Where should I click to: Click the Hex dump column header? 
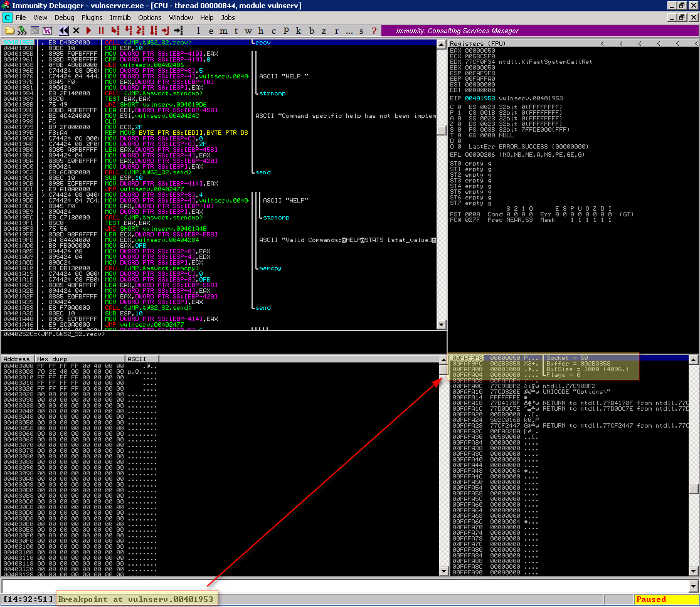[x=80, y=359]
